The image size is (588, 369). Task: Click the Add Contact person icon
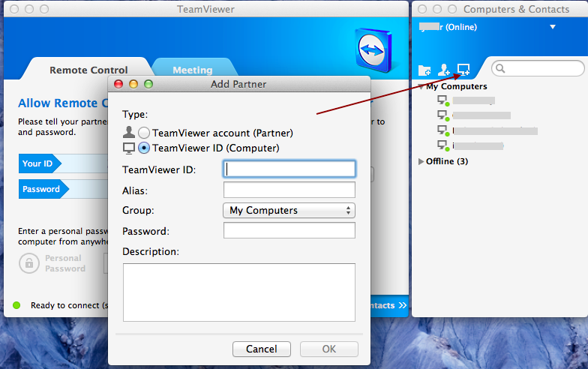[x=444, y=69]
